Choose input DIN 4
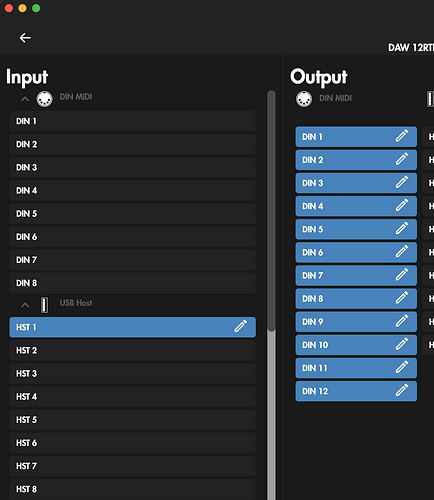The image size is (434, 500). 133,190
